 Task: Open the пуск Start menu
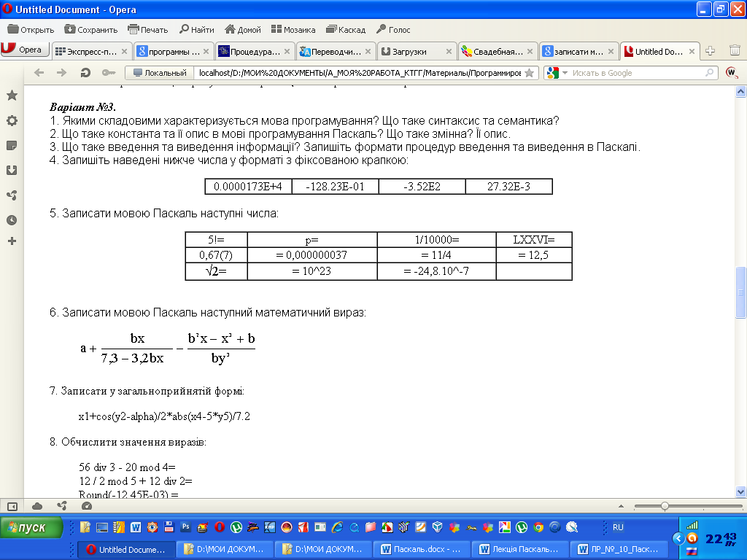tap(32, 527)
